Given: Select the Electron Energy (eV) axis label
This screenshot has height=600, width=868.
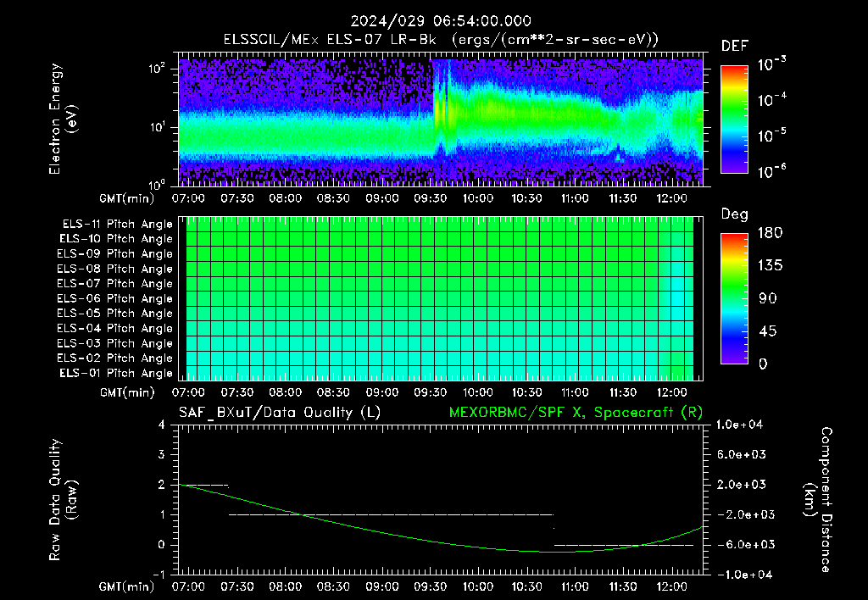Looking at the screenshot, I should point(63,119).
